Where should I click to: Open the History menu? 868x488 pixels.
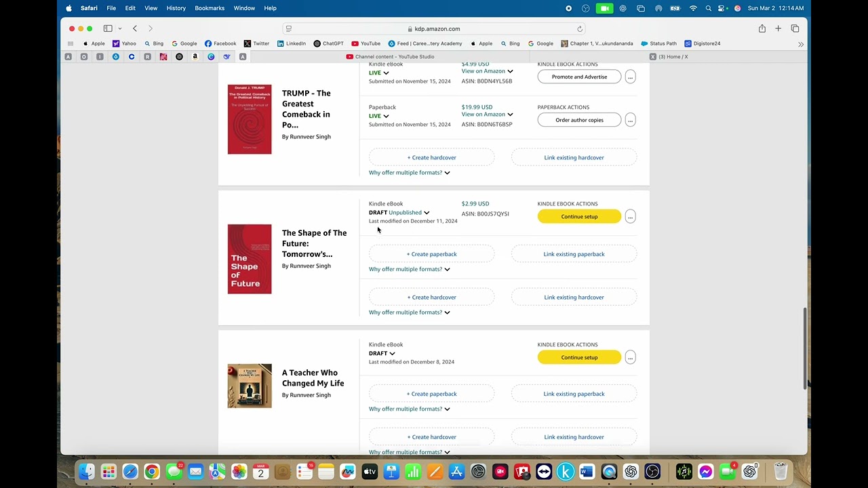tap(176, 8)
